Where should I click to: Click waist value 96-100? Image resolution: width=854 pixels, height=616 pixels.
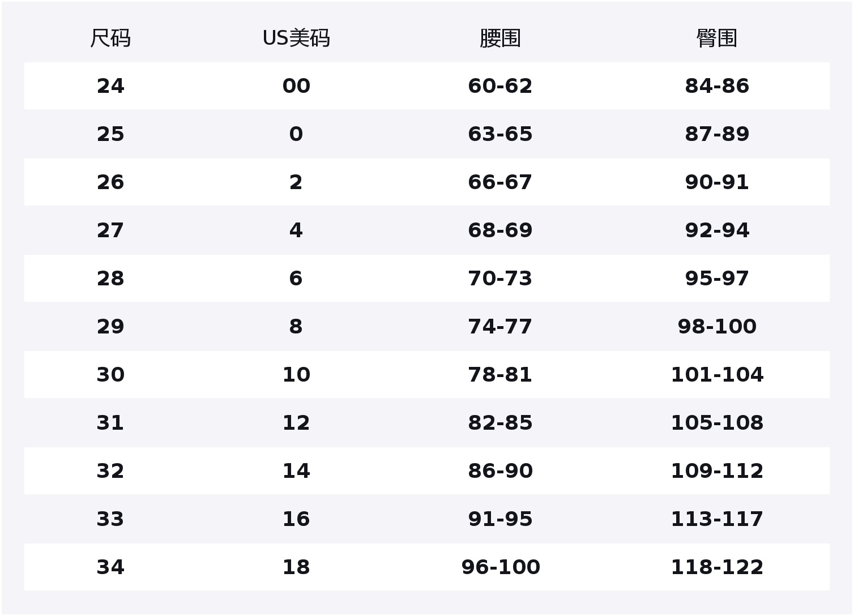point(500,567)
